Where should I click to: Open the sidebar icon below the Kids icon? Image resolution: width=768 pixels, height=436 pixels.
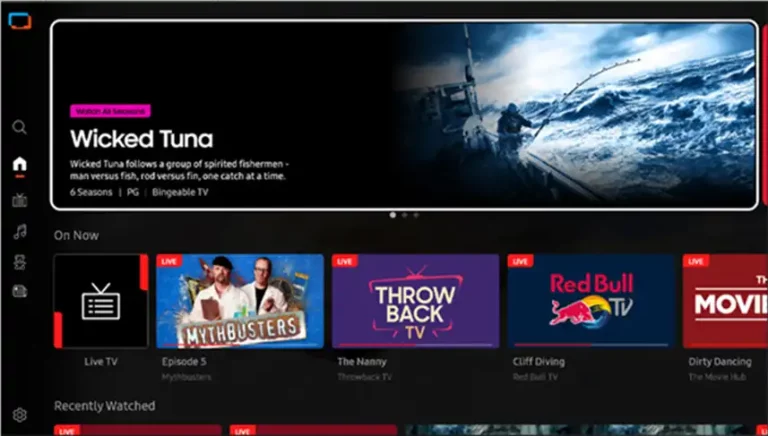click(20, 291)
